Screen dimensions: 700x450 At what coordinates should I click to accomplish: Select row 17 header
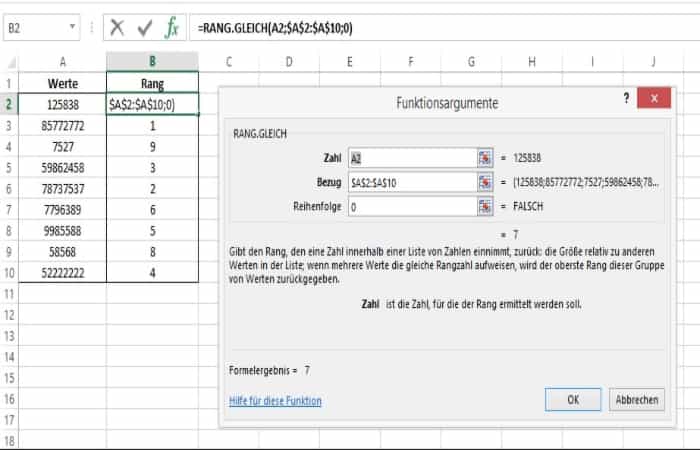click(9, 420)
